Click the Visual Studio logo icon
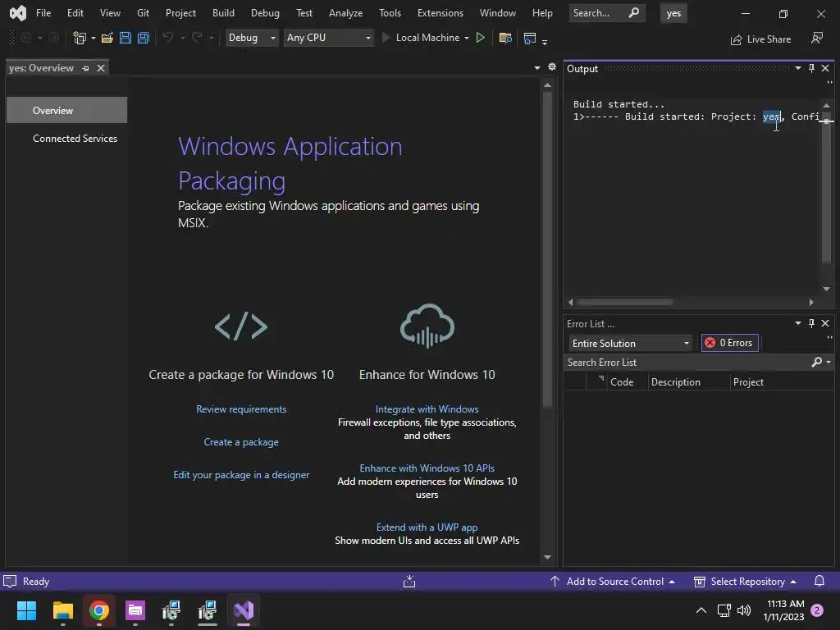This screenshot has height=630, width=840. (x=18, y=13)
